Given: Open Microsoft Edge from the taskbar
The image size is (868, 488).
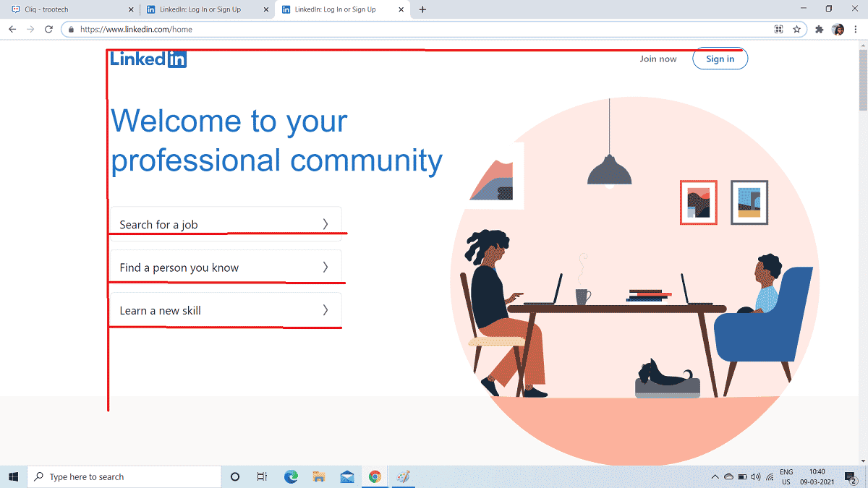Looking at the screenshot, I should pyautogui.click(x=291, y=476).
